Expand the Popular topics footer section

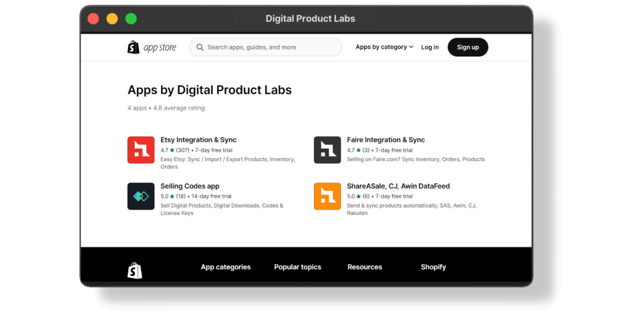click(297, 267)
